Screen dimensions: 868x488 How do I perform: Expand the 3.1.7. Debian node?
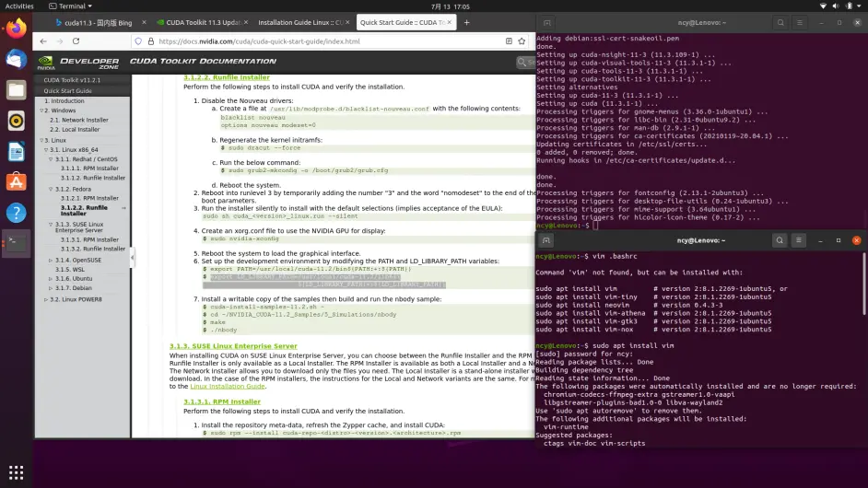tap(51, 288)
